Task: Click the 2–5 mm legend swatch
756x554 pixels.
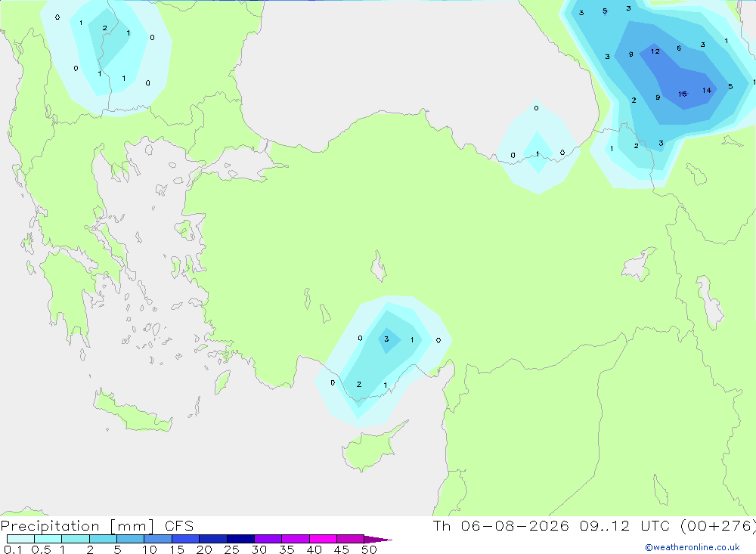Action: [x=103, y=539]
